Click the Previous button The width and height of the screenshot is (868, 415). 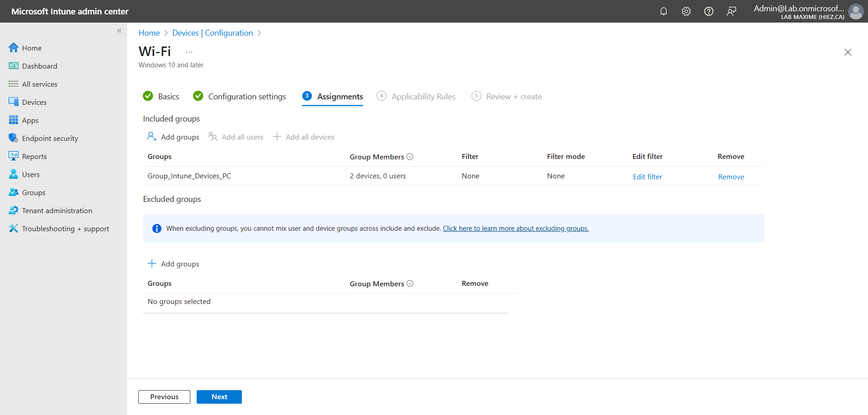coord(164,396)
